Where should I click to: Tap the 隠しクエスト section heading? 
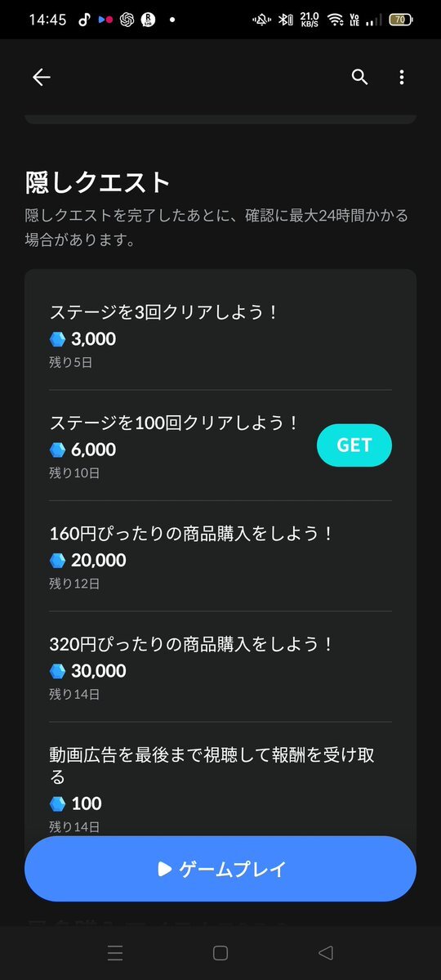click(x=97, y=182)
